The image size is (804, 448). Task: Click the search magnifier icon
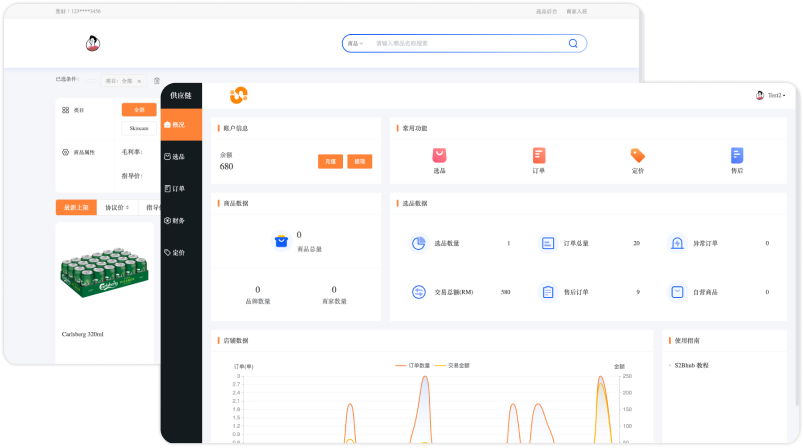point(573,44)
